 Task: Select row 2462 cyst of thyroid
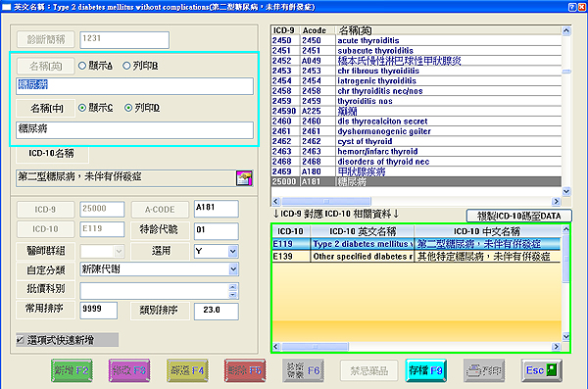(x=416, y=141)
